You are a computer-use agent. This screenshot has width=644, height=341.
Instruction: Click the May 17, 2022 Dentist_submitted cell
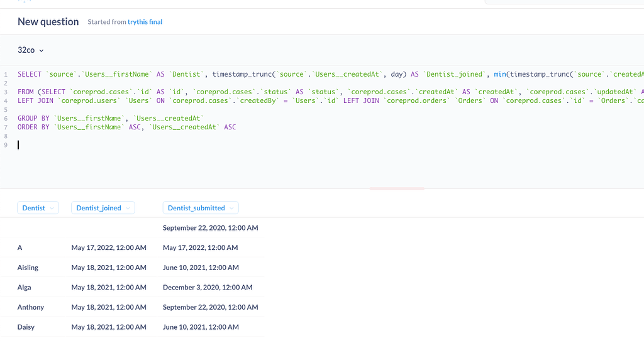(201, 247)
